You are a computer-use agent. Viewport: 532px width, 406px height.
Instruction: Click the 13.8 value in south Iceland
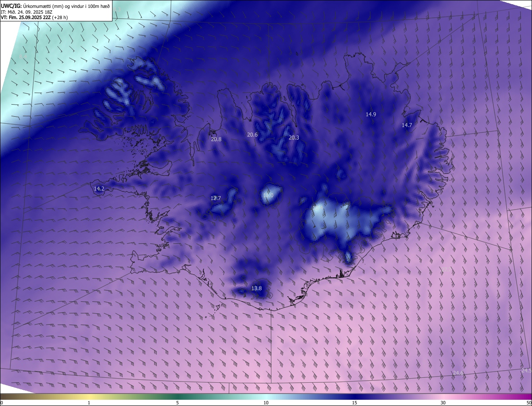[x=257, y=289]
